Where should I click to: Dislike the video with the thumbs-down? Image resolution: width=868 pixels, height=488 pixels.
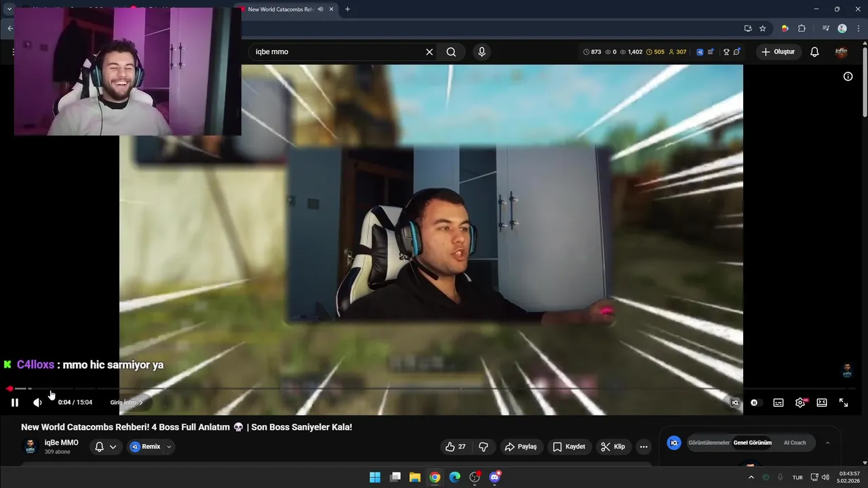(x=484, y=447)
